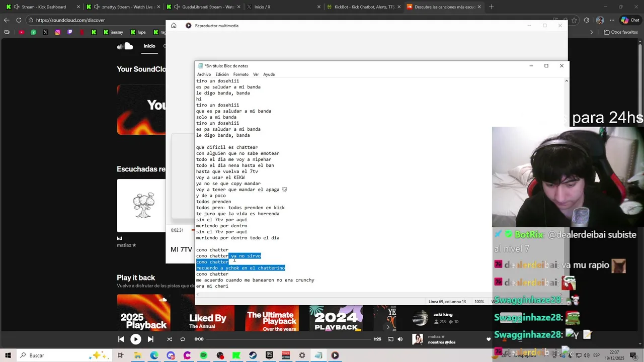Click 'Línea 69, columna 13' status entry
The image size is (644, 362).
447,302
